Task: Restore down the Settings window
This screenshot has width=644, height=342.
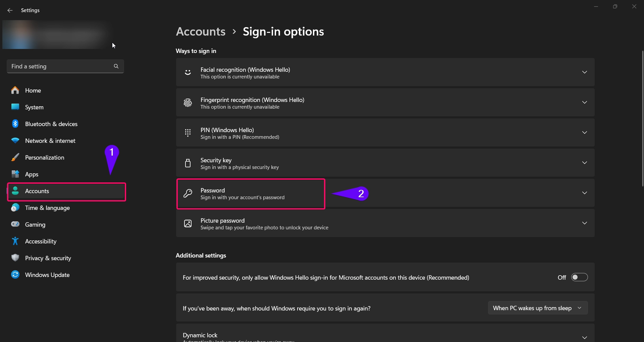Action: pos(615,6)
